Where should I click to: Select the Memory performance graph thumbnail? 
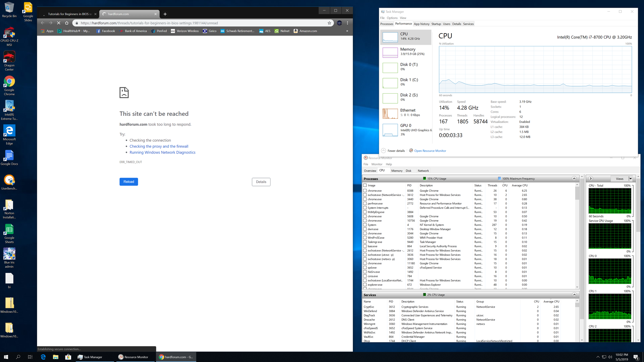click(x=390, y=52)
